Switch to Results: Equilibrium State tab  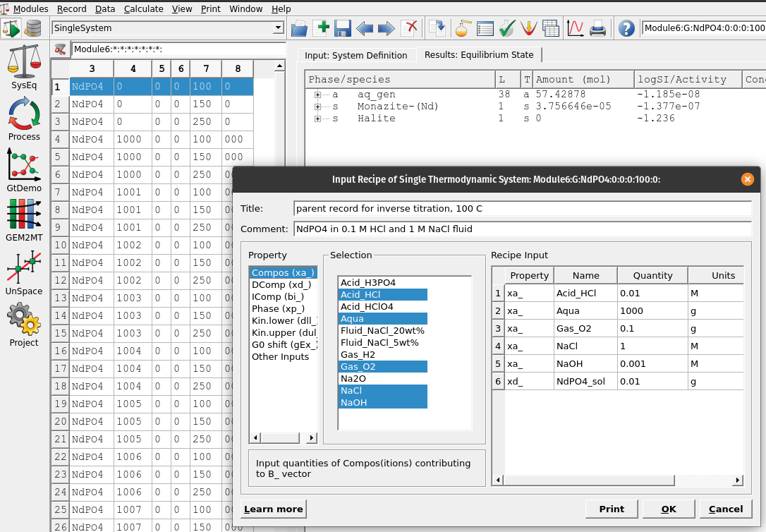pos(479,55)
